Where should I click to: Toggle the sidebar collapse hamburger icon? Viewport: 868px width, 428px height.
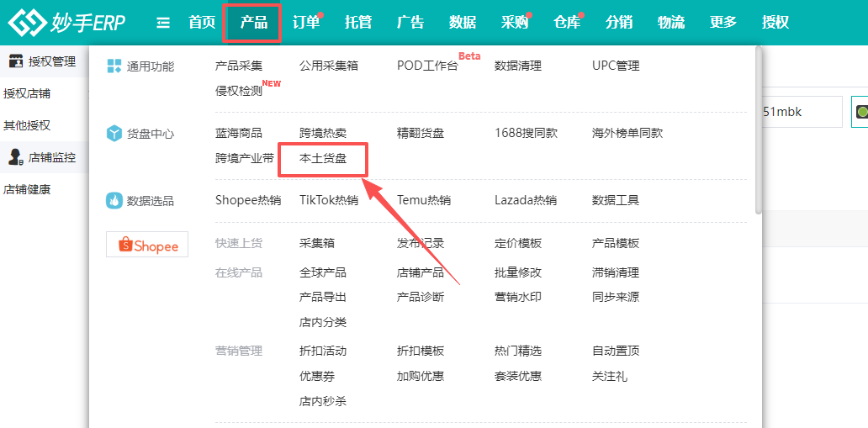[163, 23]
